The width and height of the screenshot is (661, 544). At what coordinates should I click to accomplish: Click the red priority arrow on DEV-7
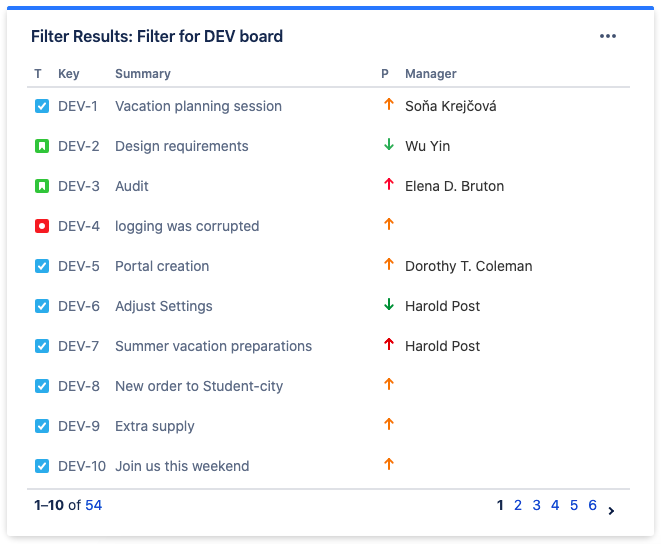tap(389, 345)
